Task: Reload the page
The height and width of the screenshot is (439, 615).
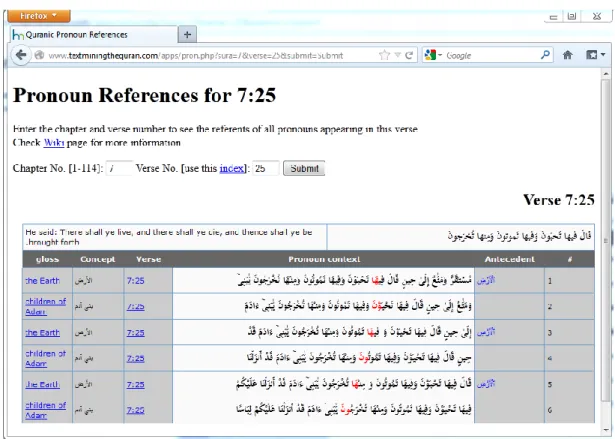Action: pyautogui.click(x=409, y=55)
